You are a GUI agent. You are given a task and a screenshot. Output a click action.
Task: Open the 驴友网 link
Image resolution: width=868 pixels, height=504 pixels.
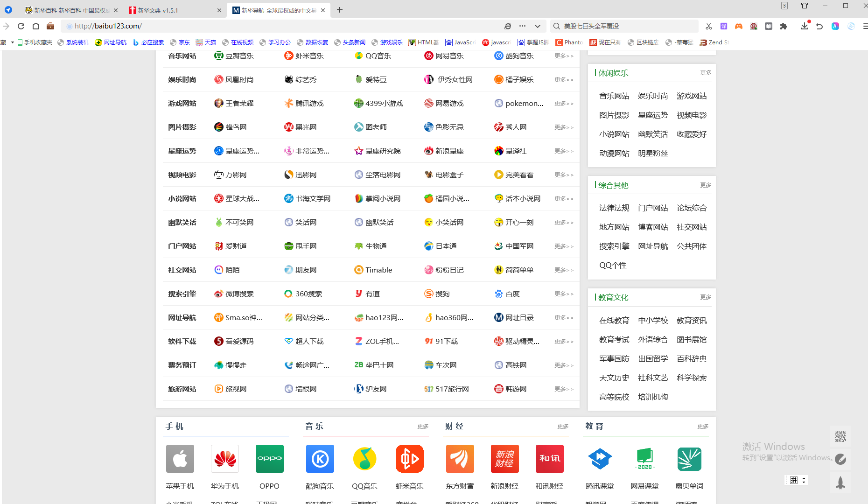[371, 389]
